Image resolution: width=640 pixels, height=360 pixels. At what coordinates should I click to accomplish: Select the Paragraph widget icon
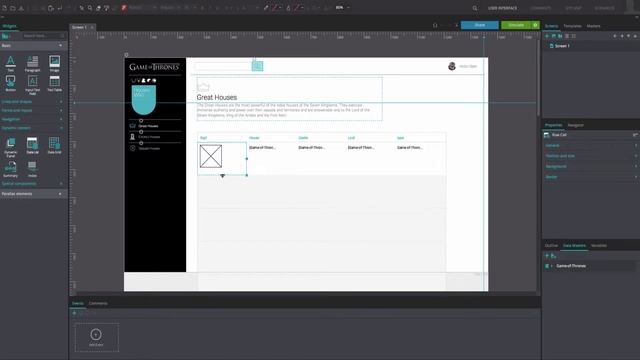pyautogui.click(x=32, y=62)
